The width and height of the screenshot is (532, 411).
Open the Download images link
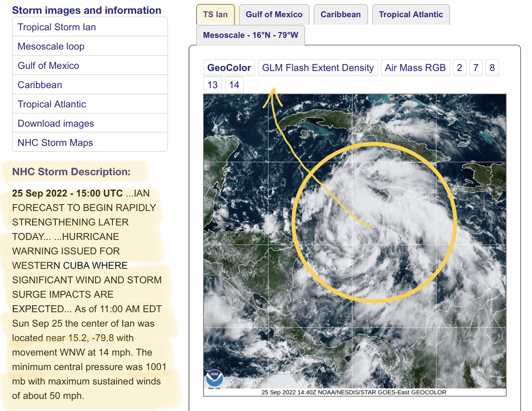[90, 123]
